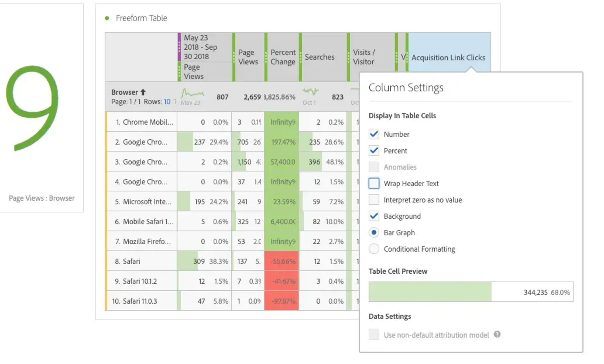604x364 pixels.
Task: Disable the Background checkbox
Action: tap(374, 216)
